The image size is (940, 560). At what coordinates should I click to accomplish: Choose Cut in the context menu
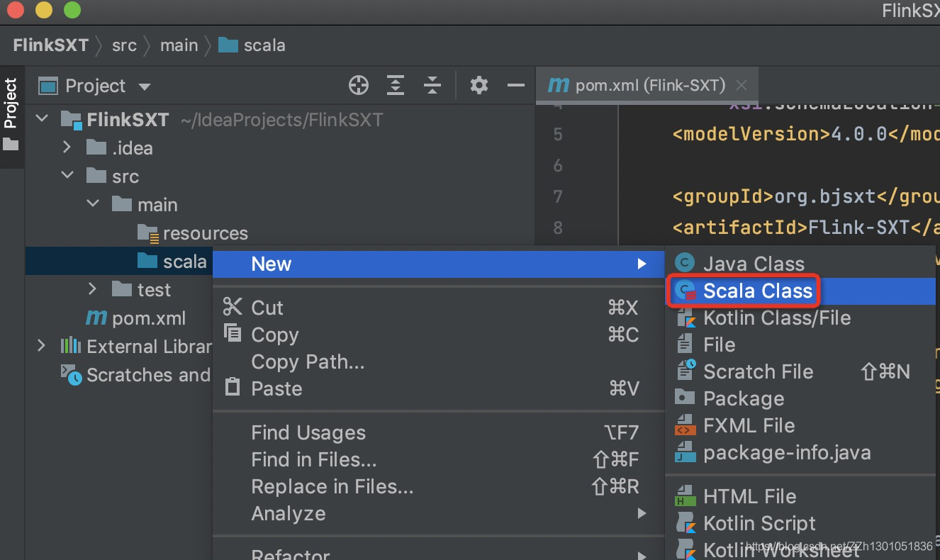pyautogui.click(x=438, y=308)
